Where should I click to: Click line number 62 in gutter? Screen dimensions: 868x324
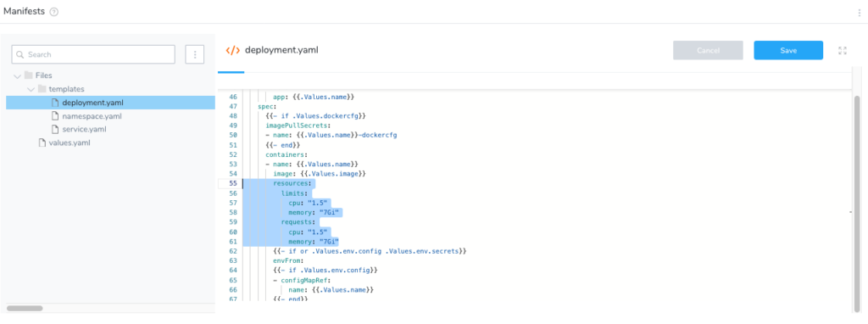(232, 251)
